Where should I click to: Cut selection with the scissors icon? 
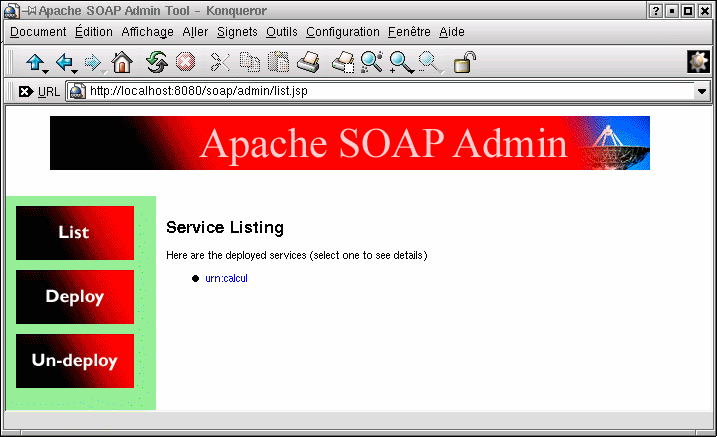point(220,62)
